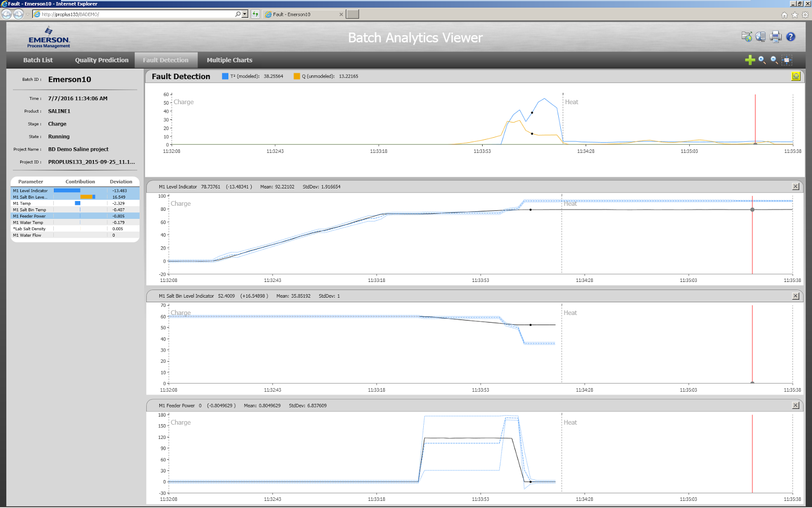Image resolution: width=812 pixels, height=508 pixels.
Task: Fit charts to window with resize icon
Action: (787, 60)
